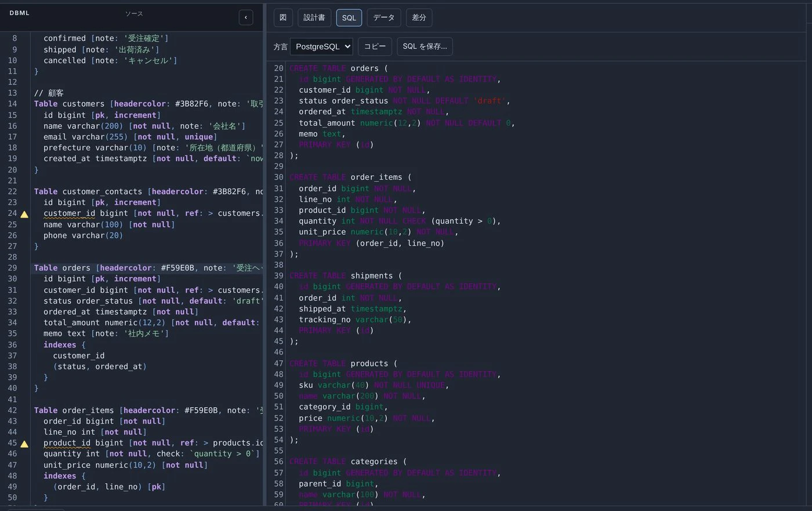This screenshot has width=812, height=511.
Task: Click '(status, ordered_at)' on line 38
Action: point(100,367)
